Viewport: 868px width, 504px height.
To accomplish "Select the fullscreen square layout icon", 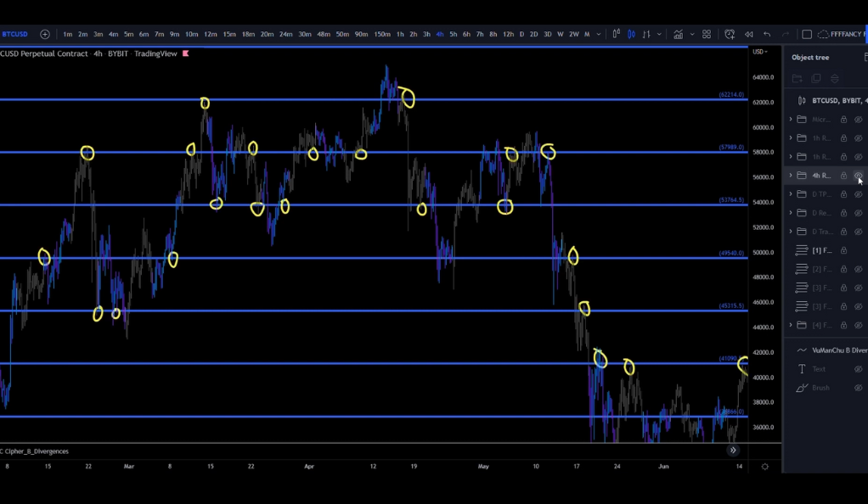I will (807, 34).
